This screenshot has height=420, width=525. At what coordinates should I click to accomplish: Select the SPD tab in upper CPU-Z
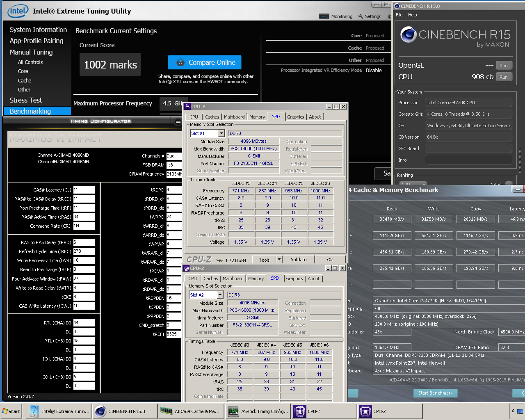click(276, 116)
